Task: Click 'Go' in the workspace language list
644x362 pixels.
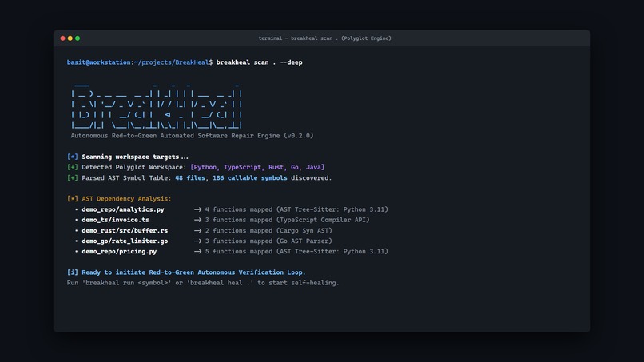Action: coord(295,167)
